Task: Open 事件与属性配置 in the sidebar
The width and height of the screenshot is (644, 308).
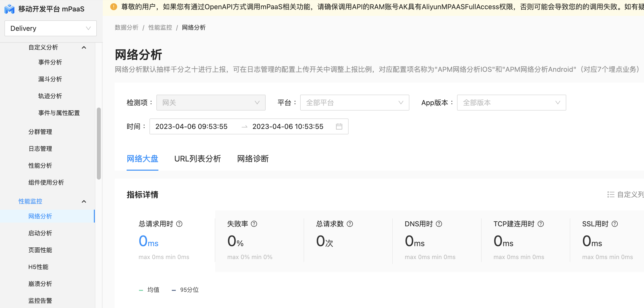Action: [59, 113]
